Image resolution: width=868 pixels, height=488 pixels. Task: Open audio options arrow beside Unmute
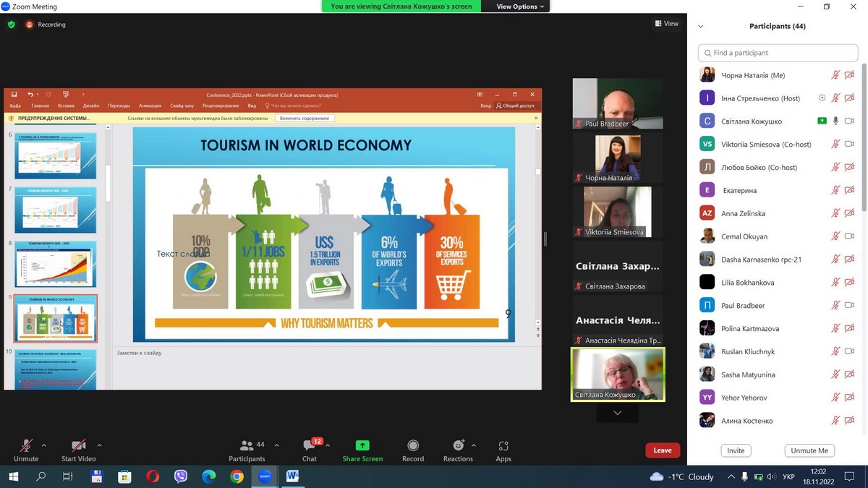pos(44,445)
